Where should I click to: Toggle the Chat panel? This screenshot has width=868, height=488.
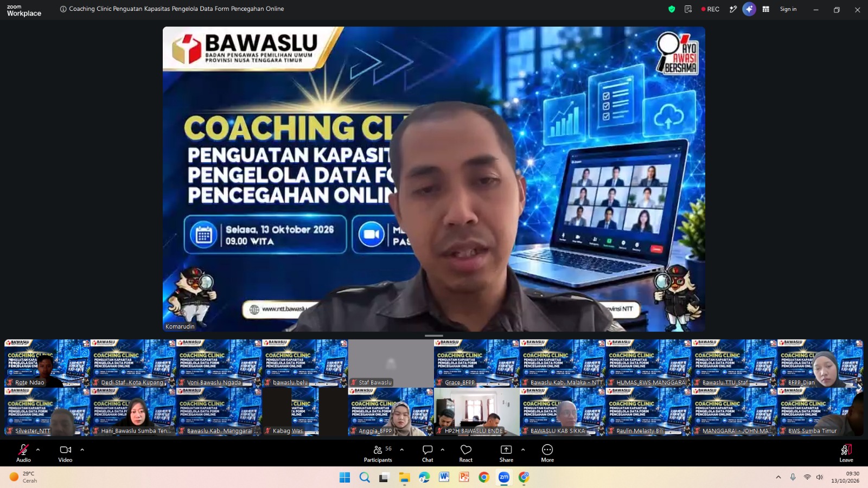pos(427,453)
